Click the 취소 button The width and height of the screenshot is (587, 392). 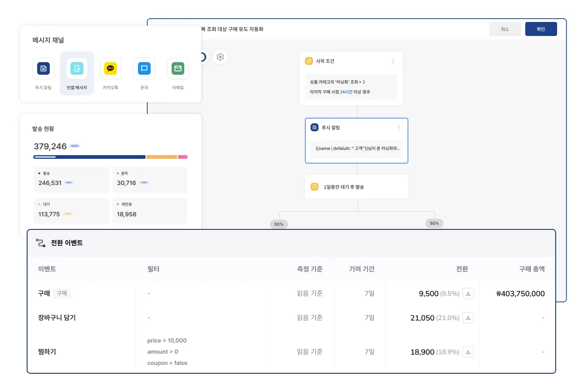click(505, 29)
